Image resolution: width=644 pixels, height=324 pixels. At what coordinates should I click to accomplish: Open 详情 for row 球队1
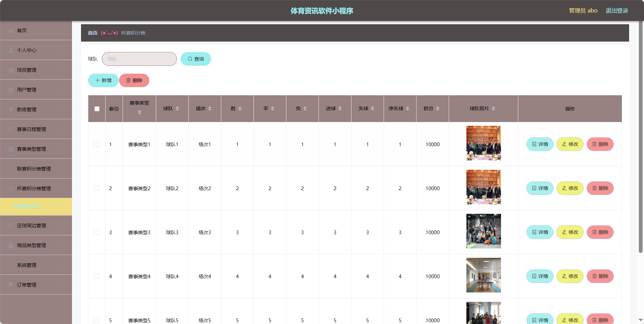540,144
